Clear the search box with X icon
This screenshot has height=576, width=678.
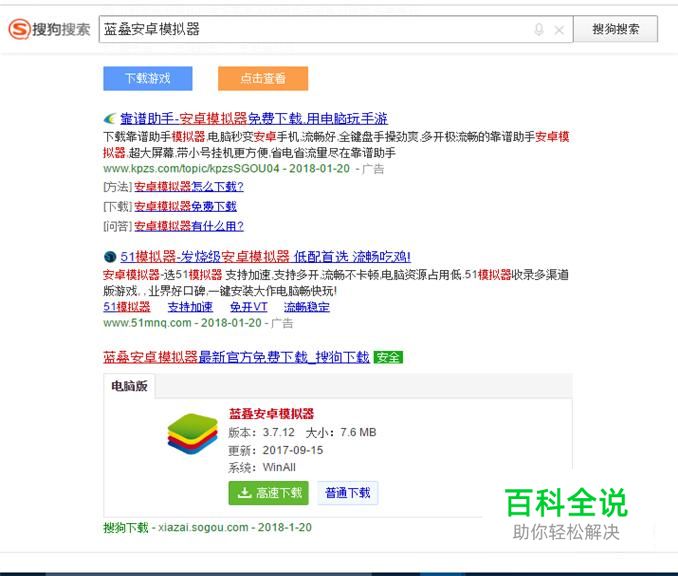click(x=559, y=30)
